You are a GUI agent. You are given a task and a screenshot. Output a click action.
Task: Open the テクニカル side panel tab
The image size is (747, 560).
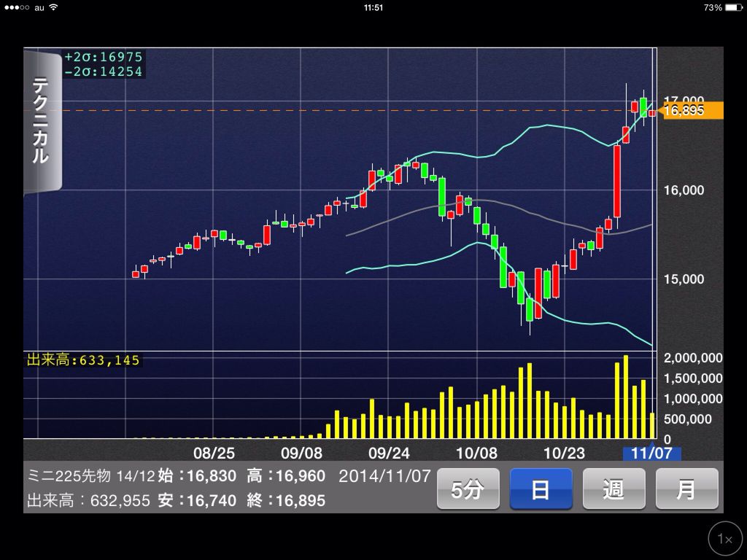[x=42, y=121]
